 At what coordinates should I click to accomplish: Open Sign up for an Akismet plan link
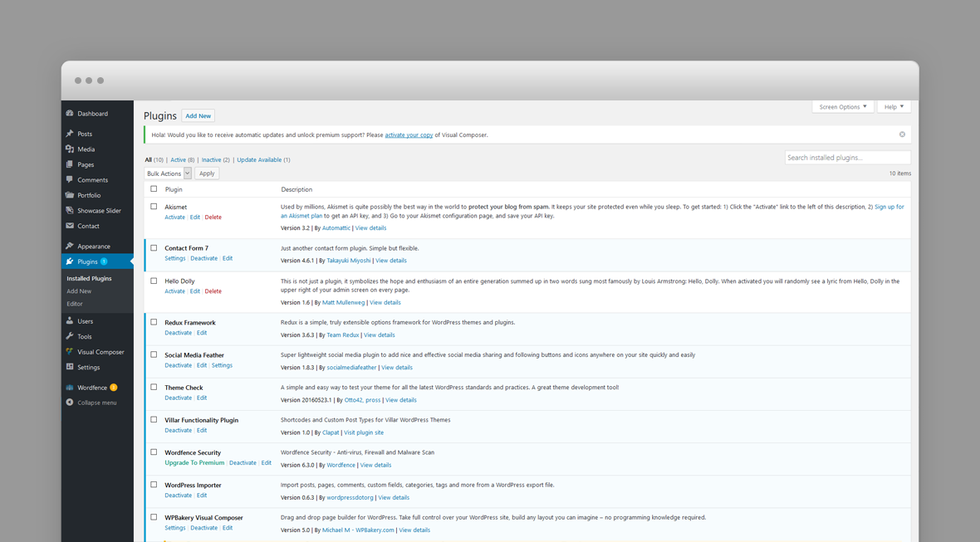coord(889,207)
